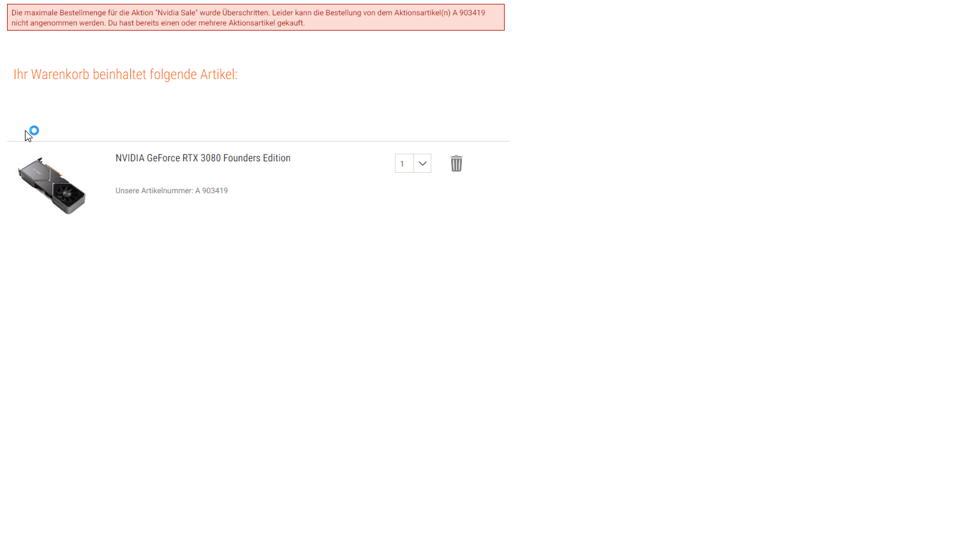Click the "Unsere Artikelnummer:" label
The width and height of the screenshot is (980, 551).
154,191
